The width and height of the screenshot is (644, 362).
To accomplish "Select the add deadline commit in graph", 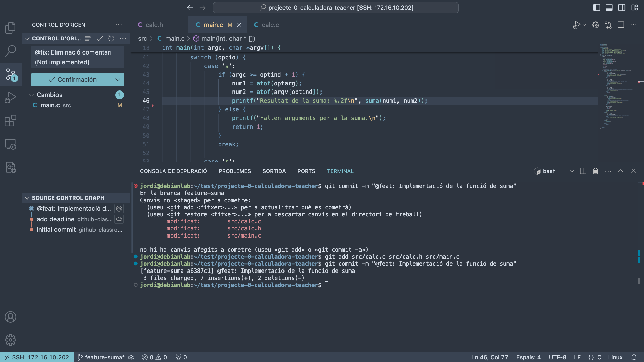I will pos(75,219).
